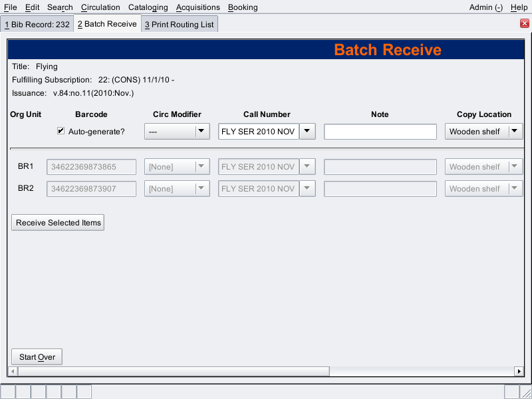The height and width of the screenshot is (399, 532).
Task: Open the Circ Modifier dropdown in the header row
Action: [x=177, y=132]
